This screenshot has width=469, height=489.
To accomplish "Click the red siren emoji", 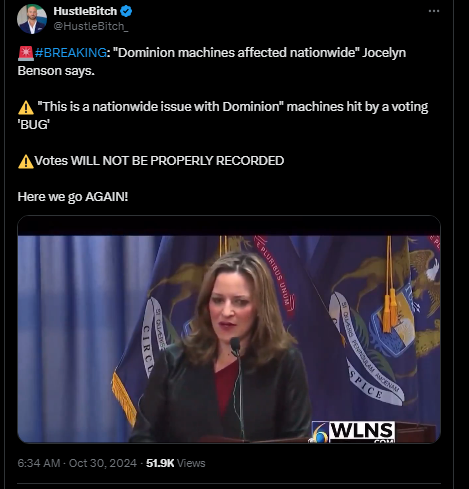I will pos(26,53).
